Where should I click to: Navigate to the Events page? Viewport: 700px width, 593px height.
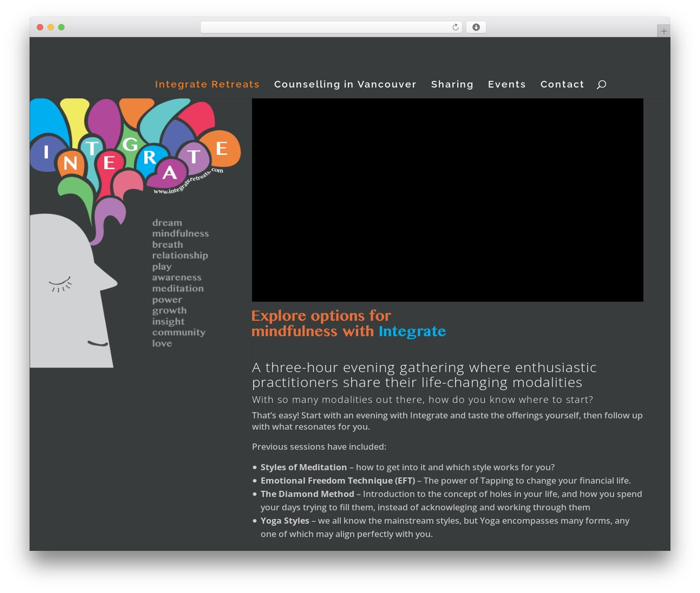click(x=507, y=84)
